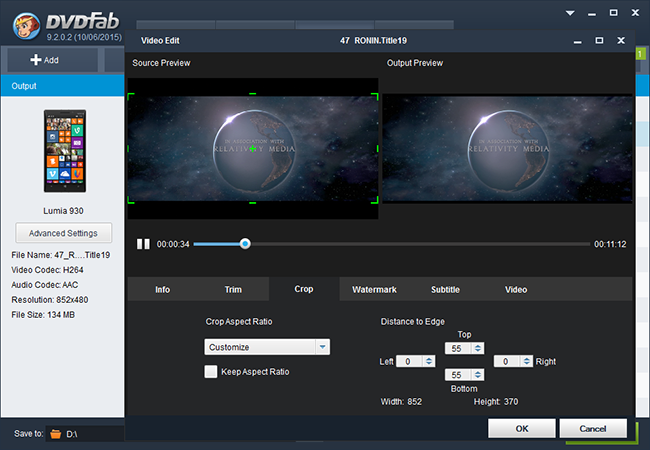Click the 00:00:34 elapsed time text
Screen dimensions: 650x450
173,244
